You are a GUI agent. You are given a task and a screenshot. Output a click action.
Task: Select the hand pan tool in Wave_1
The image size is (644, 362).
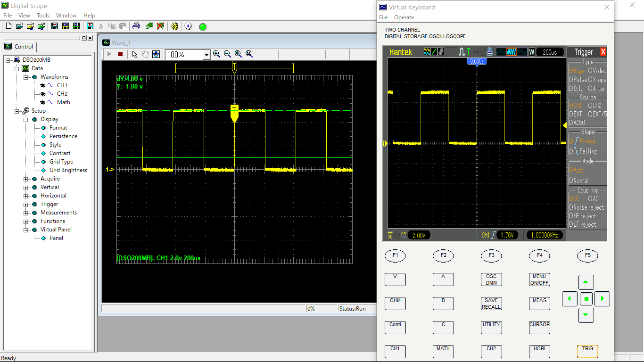(x=145, y=54)
